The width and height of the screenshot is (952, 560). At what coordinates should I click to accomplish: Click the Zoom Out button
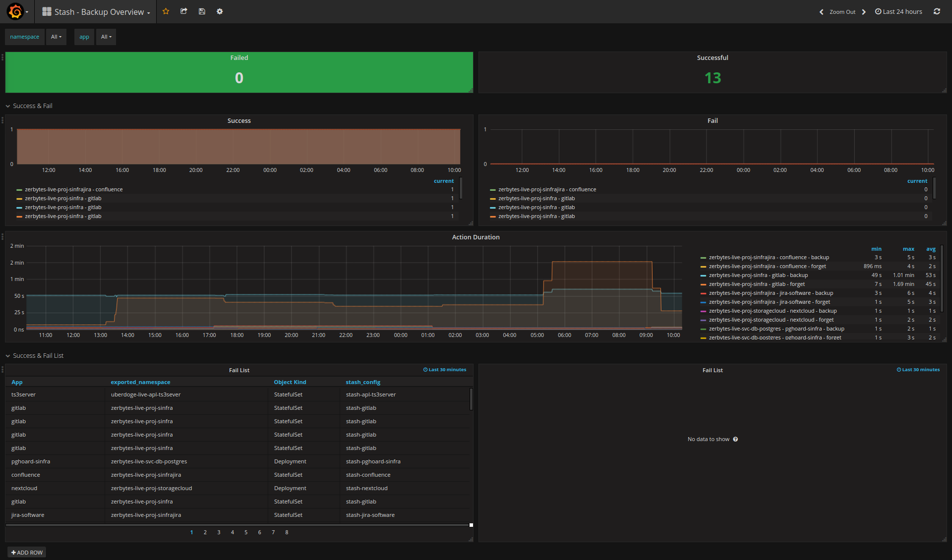[x=842, y=12]
